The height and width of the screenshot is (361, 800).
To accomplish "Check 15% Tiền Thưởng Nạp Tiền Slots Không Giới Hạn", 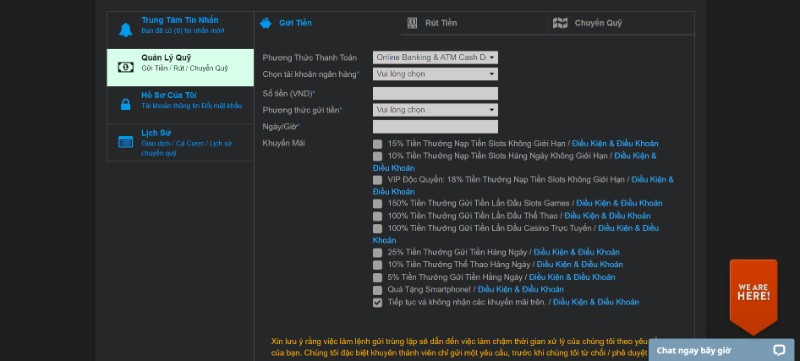I will [377, 144].
